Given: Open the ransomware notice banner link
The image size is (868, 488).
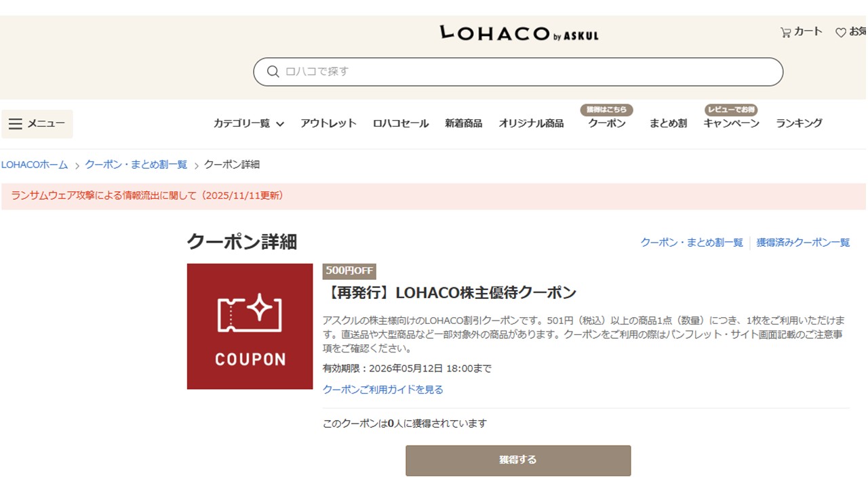Looking at the screenshot, I should [147, 196].
